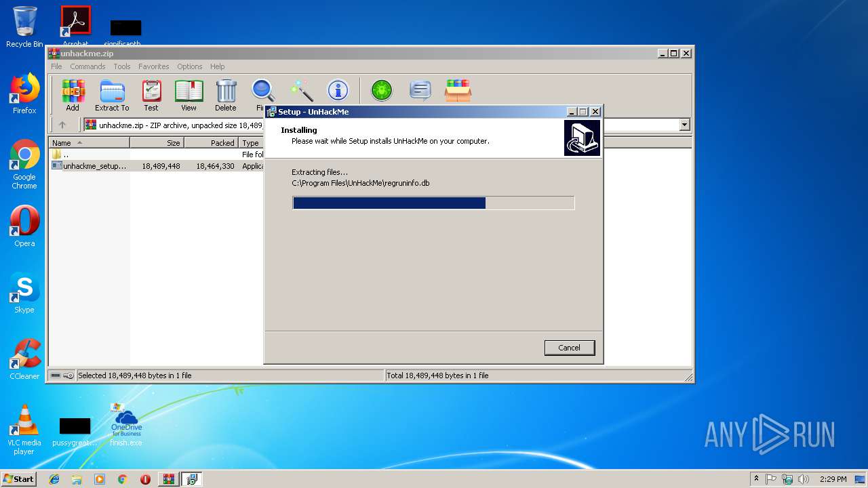
Task: Click 'Selected 18,489,448 bytes in 1 file' status
Action: pos(135,375)
